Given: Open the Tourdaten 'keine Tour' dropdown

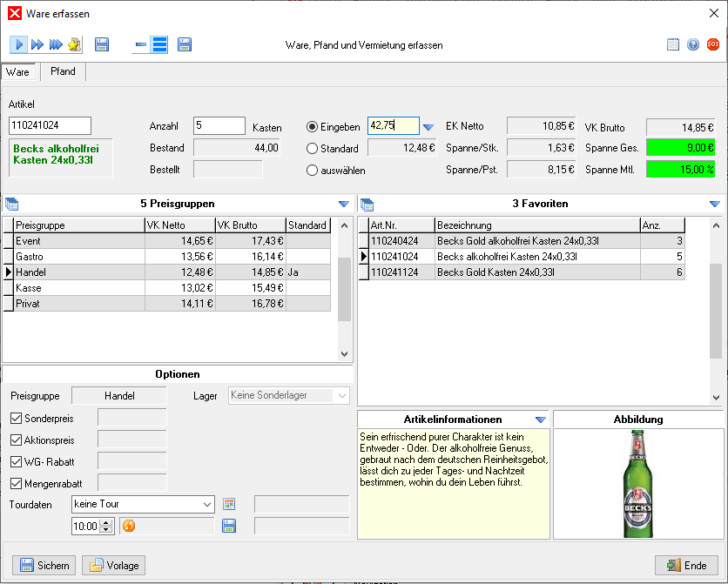Looking at the screenshot, I should click(x=206, y=504).
